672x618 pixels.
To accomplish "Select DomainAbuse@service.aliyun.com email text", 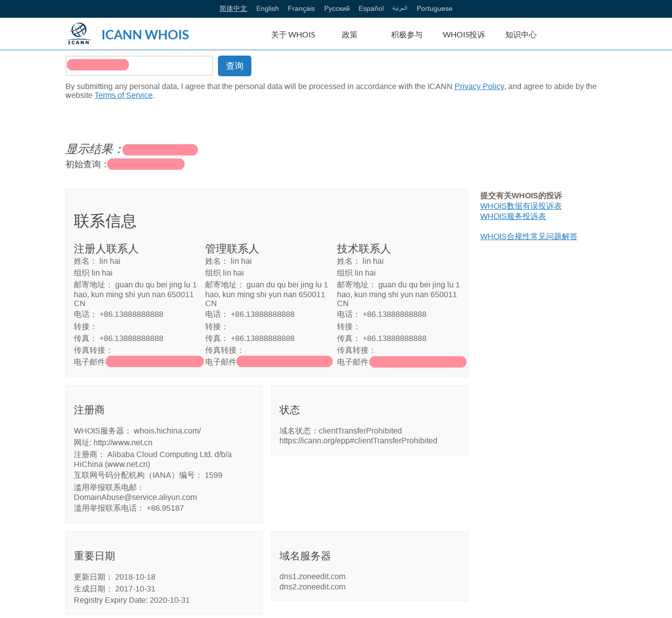I will pos(135,497).
